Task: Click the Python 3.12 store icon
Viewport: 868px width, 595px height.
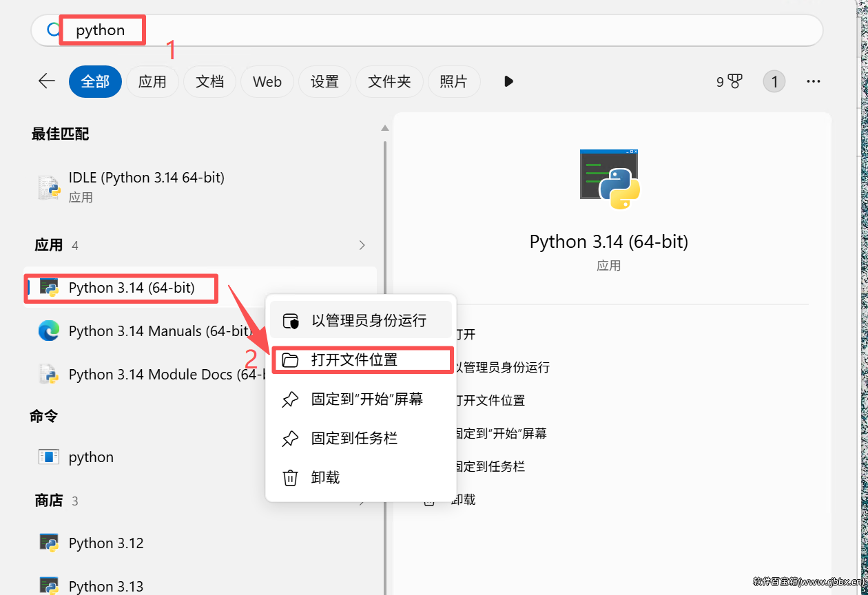Action: pos(49,543)
